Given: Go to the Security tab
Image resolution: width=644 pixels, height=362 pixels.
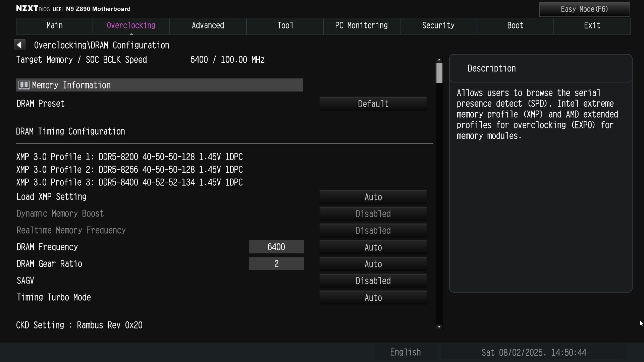Looking at the screenshot, I should (x=438, y=26).
